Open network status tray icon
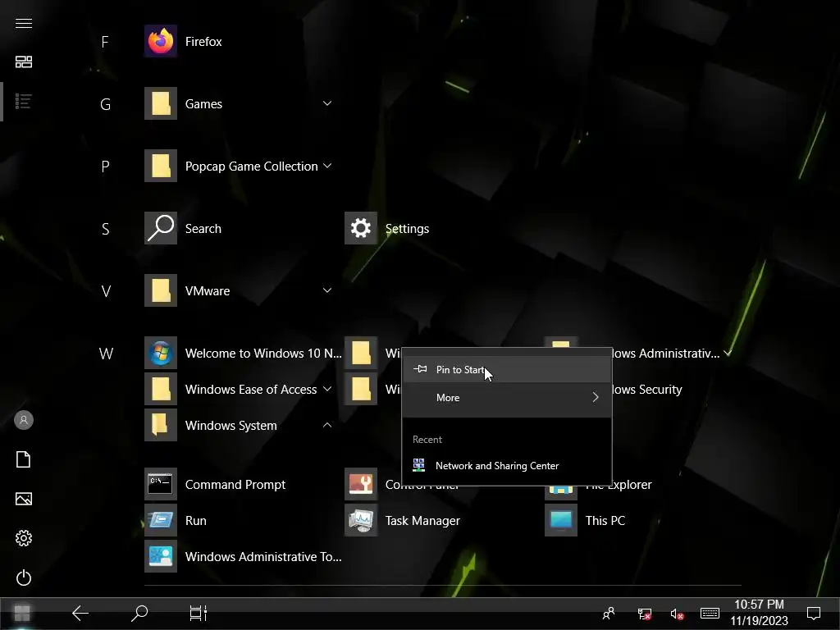Screen dimensions: 840x630 coord(645,614)
